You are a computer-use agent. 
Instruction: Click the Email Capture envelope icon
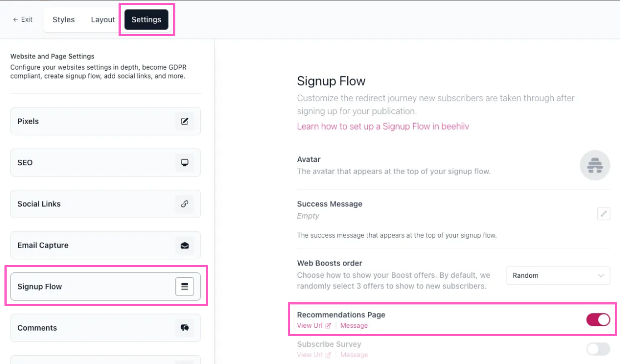point(185,245)
